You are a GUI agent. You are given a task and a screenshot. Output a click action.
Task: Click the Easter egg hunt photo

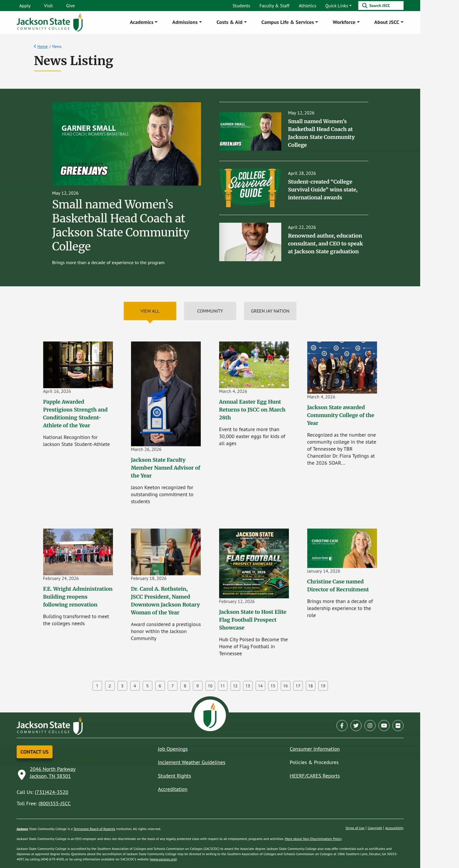point(254,365)
